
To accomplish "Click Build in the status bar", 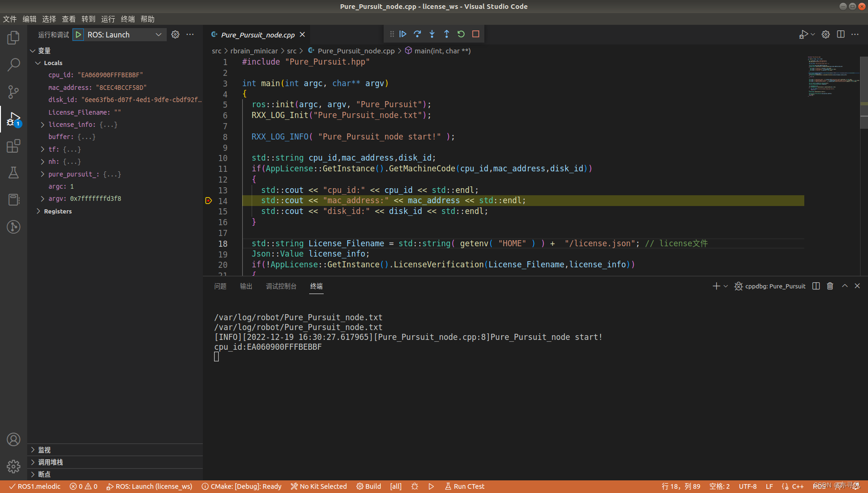I will [369, 486].
